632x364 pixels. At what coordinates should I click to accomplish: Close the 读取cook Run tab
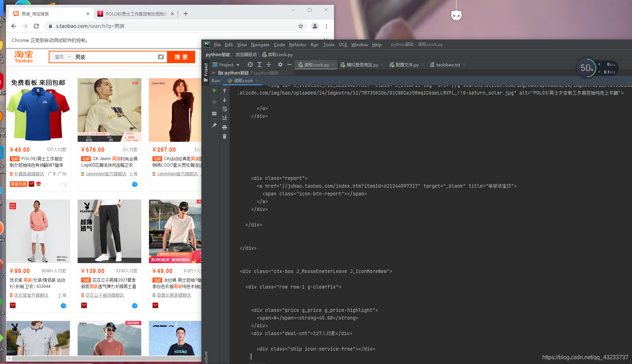tap(257, 81)
